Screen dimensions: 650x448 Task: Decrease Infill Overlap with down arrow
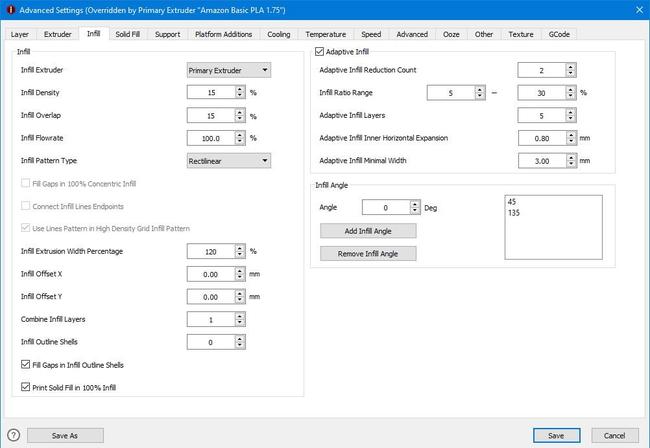point(240,118)
